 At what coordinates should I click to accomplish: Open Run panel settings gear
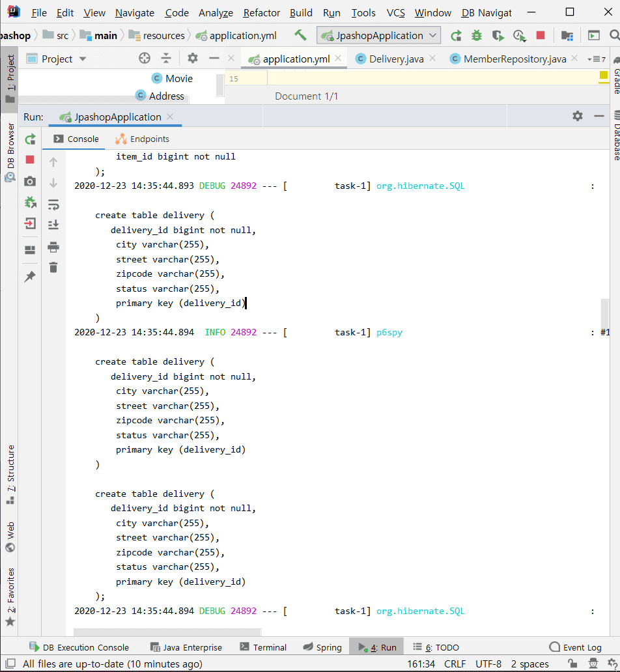pyautogui.click(x=577, y=116)
